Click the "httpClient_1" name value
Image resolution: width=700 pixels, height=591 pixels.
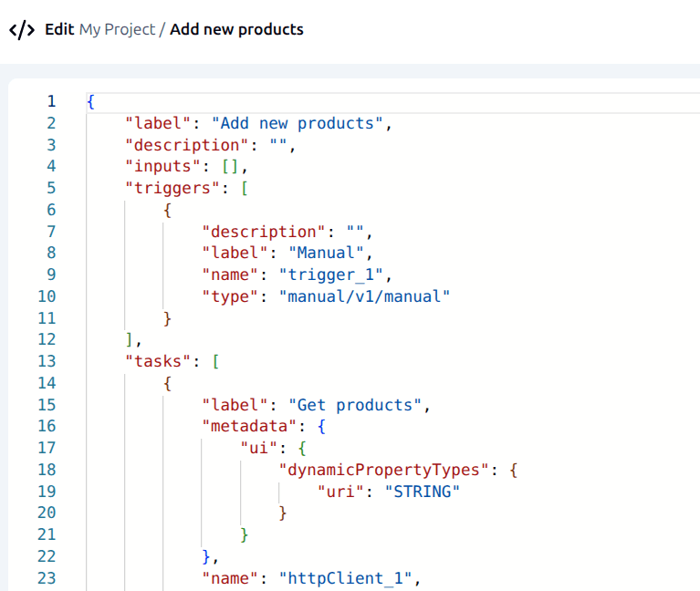[345, 578]
